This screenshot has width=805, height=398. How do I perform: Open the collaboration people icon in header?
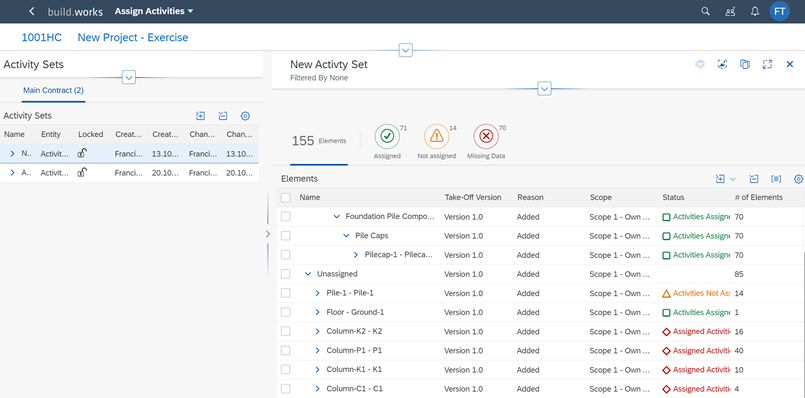pos(730,11)
